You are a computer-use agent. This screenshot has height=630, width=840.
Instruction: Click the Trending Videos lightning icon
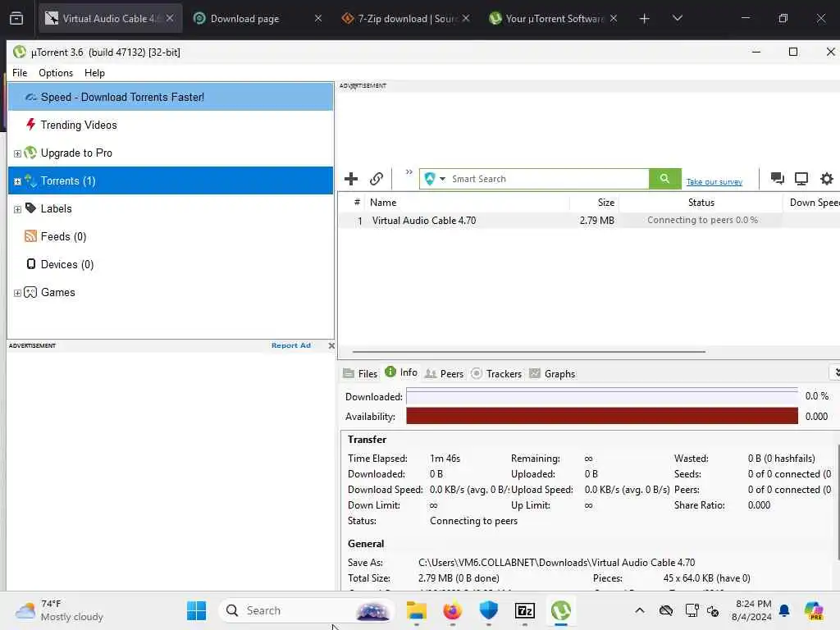pos(30,125)
